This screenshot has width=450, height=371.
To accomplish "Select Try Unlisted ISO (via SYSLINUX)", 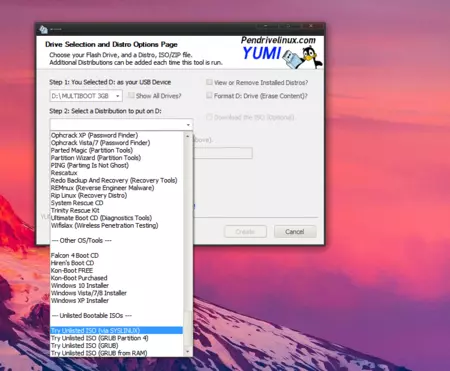I will (x=116, y=330).
